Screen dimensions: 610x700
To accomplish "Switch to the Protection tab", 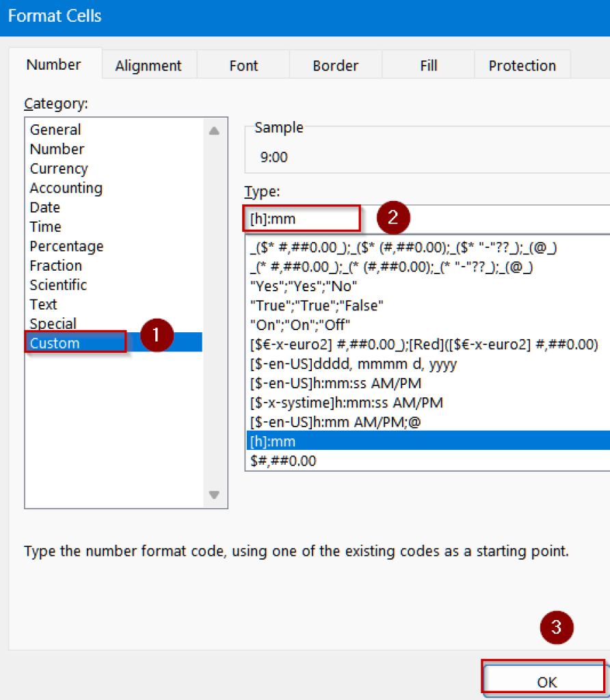I will click(522, 65).
